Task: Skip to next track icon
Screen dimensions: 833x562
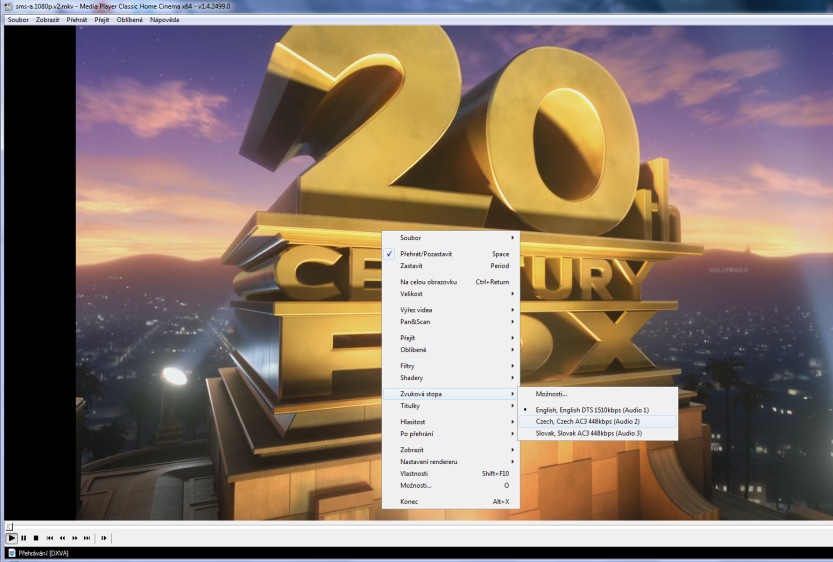Action: [x=87, y=538]
